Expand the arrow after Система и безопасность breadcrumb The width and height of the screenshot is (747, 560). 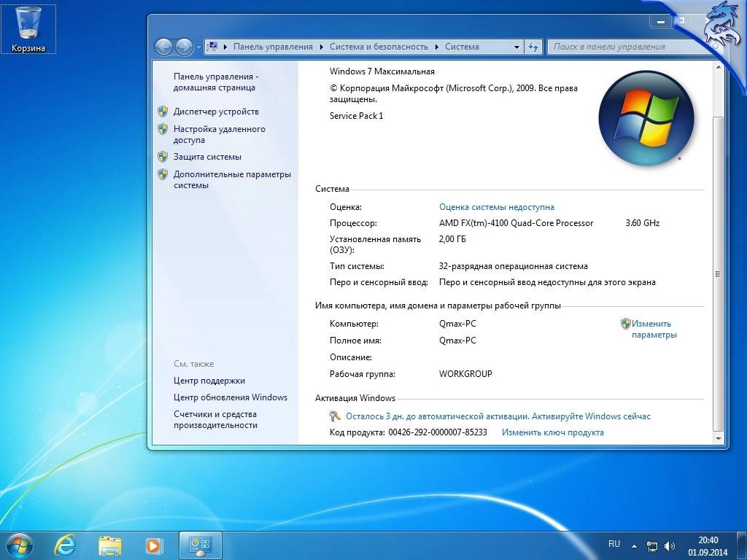click(436, 47)
